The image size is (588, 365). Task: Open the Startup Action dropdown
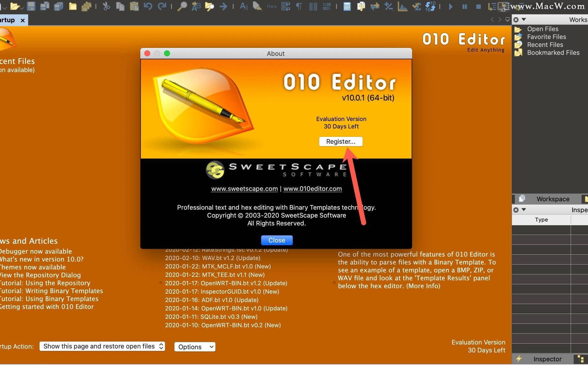coord(102,346)
